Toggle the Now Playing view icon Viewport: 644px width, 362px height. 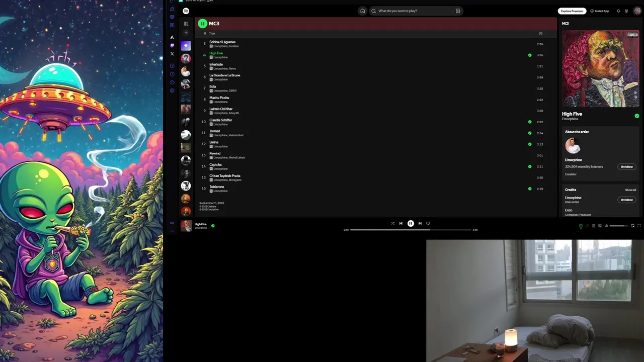tap(581, 226)
